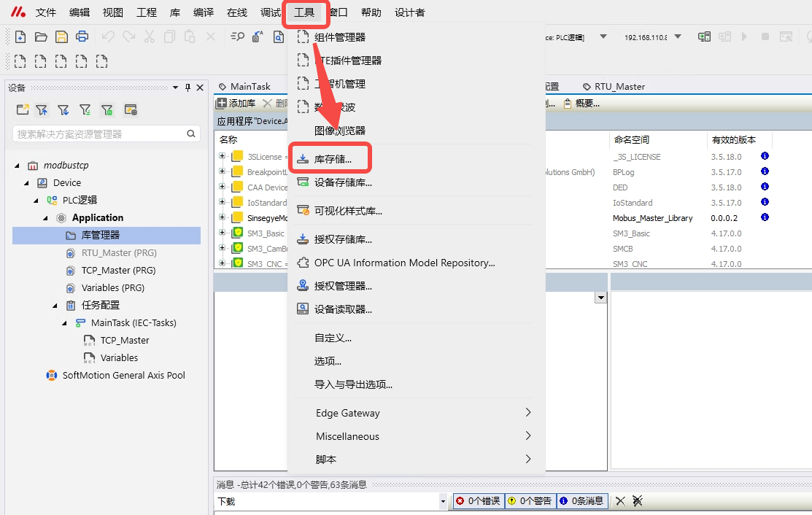Viewport: 812px width, 515px height.
Task: Open the 帮助 menu
Action: pyautogui.click(x=371, y=12)
